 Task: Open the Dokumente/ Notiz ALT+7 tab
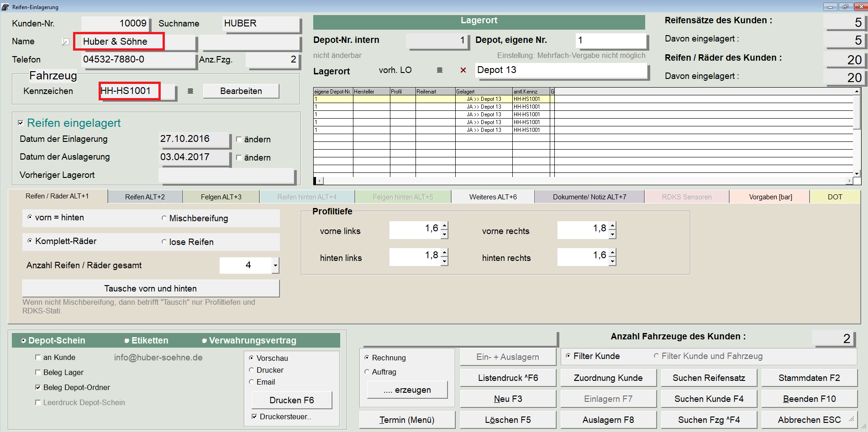coord(589,197)
